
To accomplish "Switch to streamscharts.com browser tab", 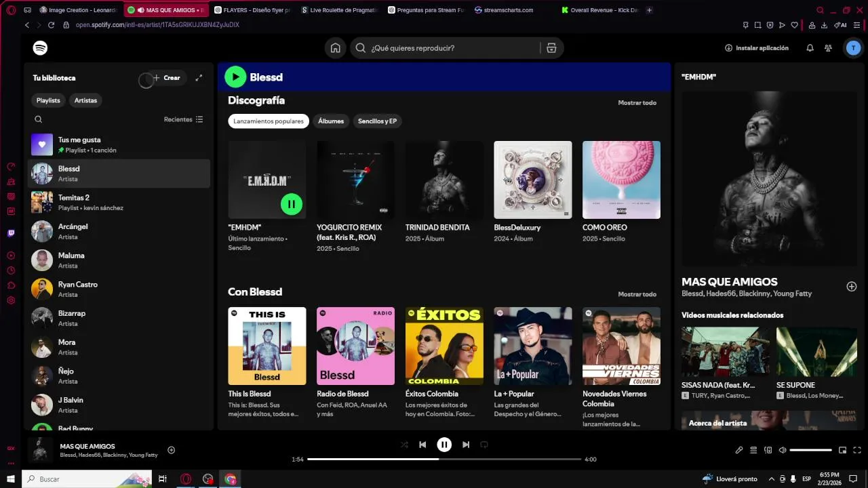I will pos(513,10).
